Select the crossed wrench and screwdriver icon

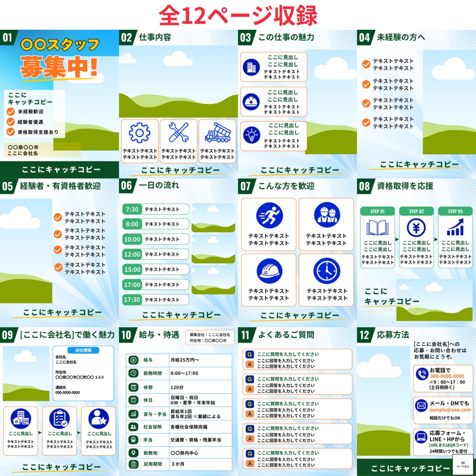[x=178, y=132]
